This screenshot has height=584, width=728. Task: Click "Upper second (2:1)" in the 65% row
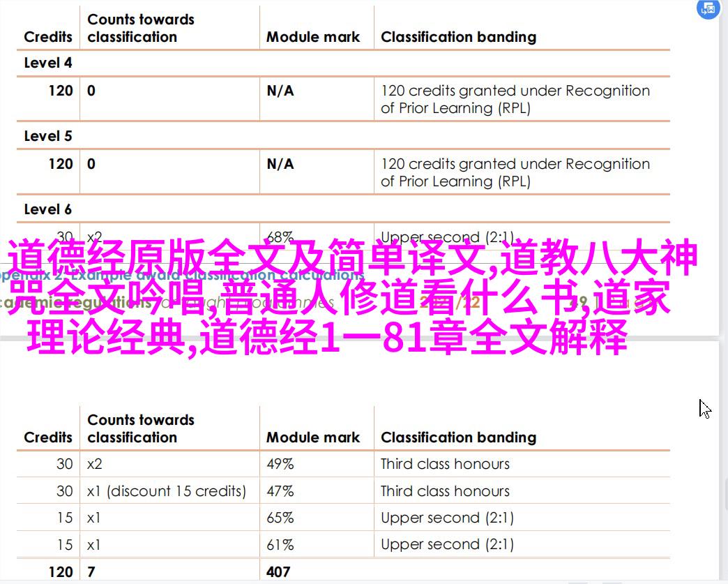click(x=447, y=518)
